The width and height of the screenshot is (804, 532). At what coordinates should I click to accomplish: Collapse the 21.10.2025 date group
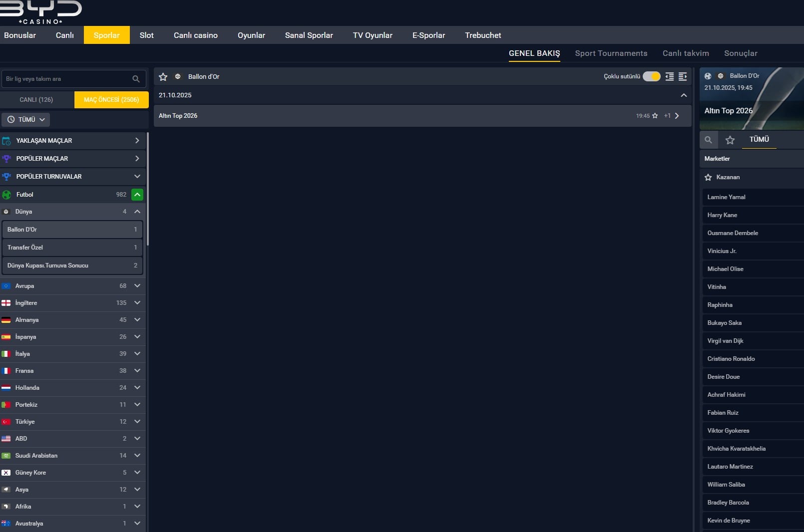click(x=684, y=95)
